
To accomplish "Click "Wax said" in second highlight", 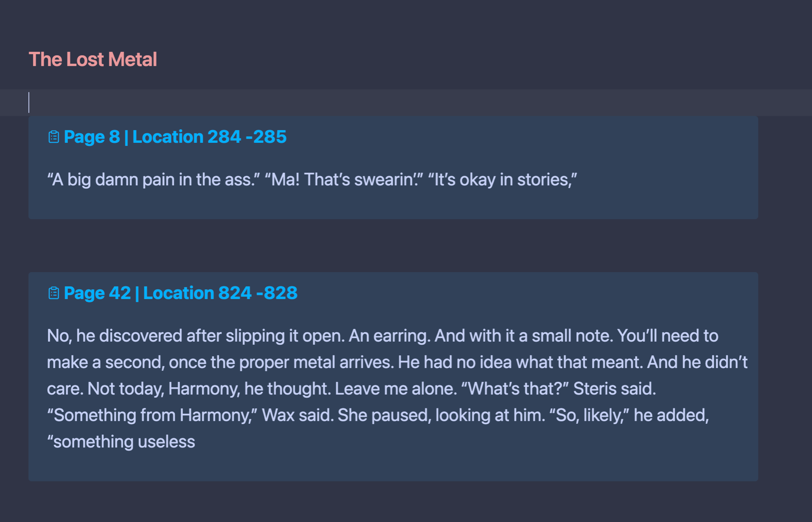I will (298, 415).
